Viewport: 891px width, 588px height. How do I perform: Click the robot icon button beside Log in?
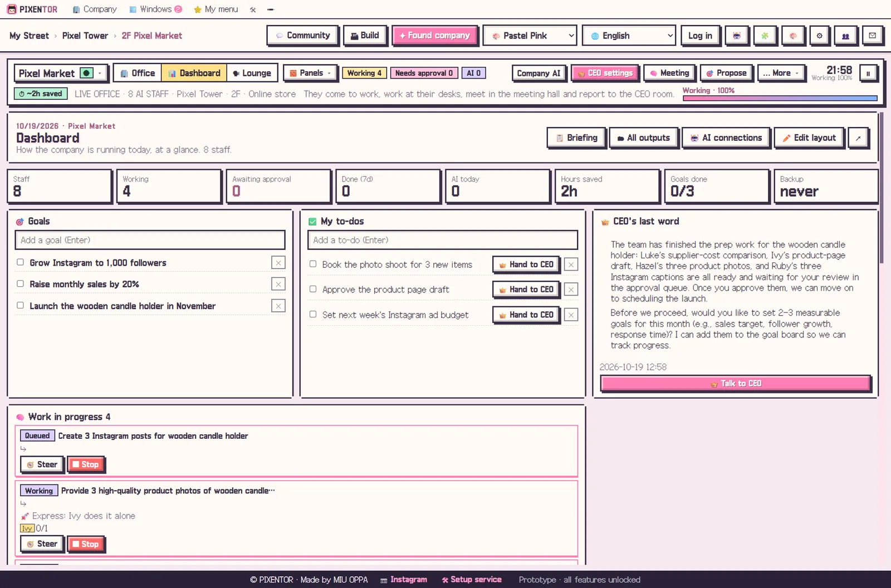(737, 36)
